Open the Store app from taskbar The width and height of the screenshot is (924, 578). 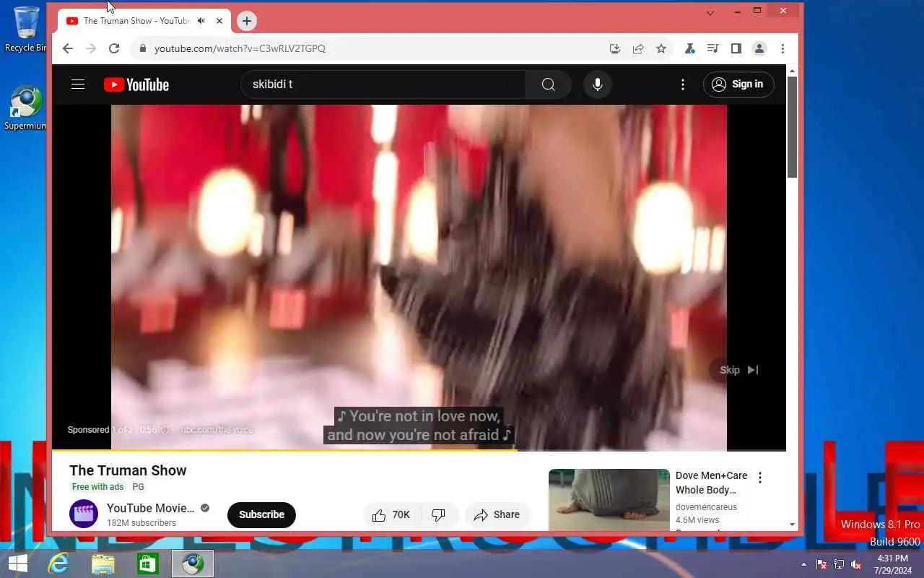pos(148,564)
